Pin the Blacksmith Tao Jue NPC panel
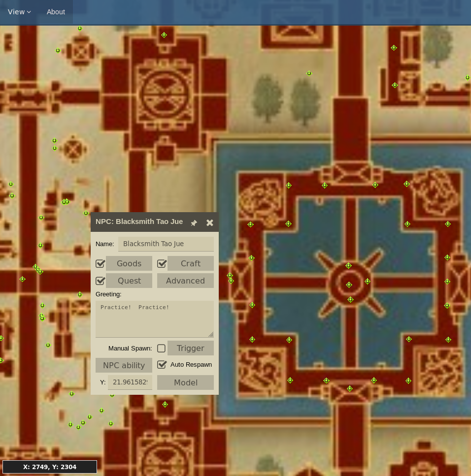Image resolution: width=471 pixels, height=476 pixels. coord(194,222)
